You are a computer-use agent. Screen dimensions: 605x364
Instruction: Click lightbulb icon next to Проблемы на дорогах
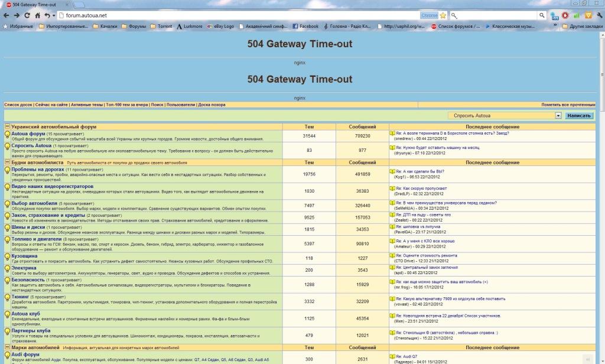pyautogui.click(x=8, y=171)
